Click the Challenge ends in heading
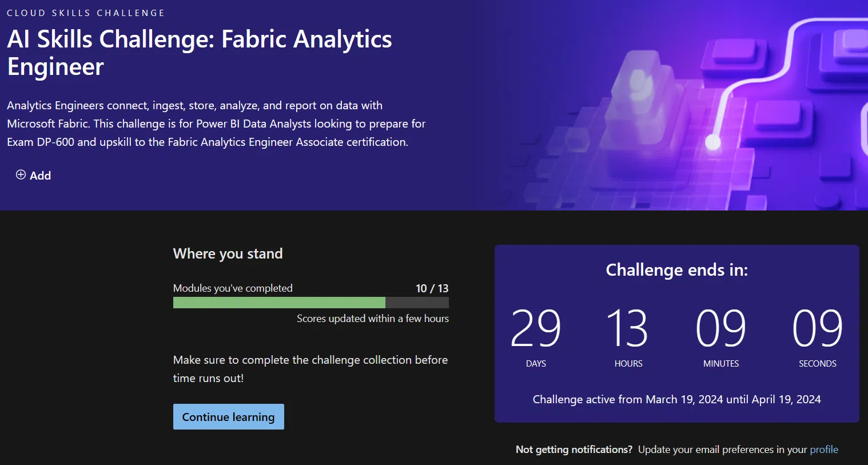This screenshot has width=868, height=465. click(676, 270)
